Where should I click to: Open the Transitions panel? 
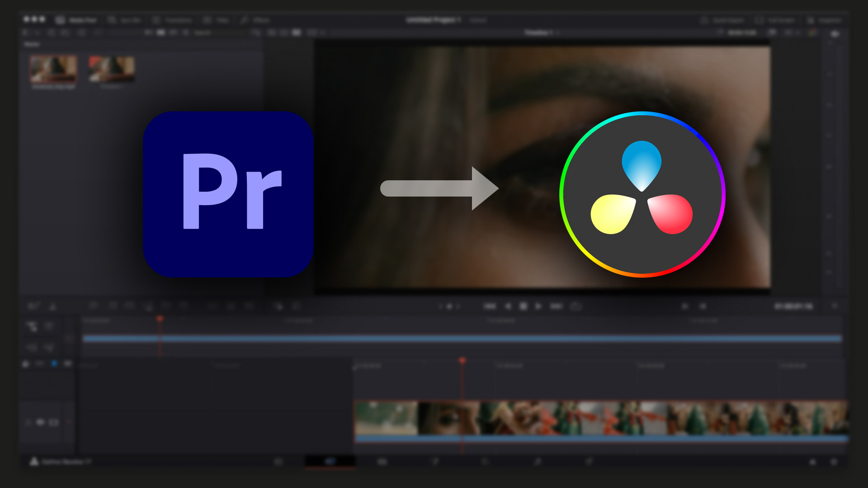[172, 20]
